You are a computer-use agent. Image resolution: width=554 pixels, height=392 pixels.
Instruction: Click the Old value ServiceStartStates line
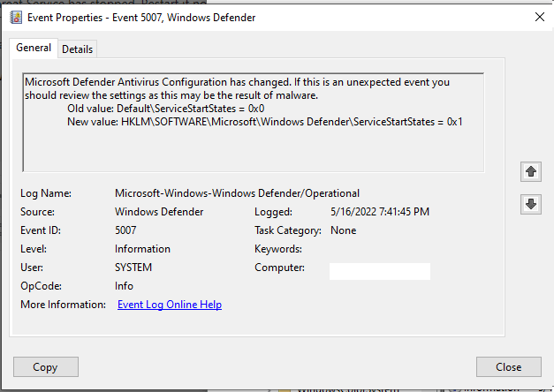[x=166, y=109]
